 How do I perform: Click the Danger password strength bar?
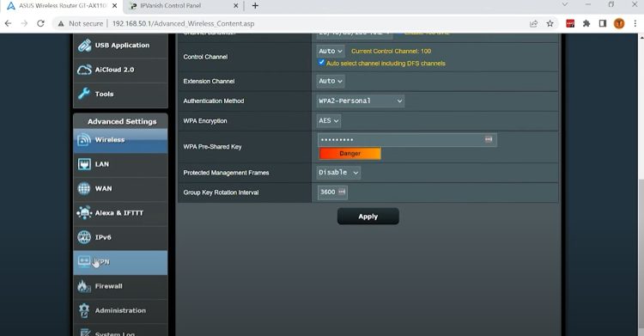click(350, 154)
